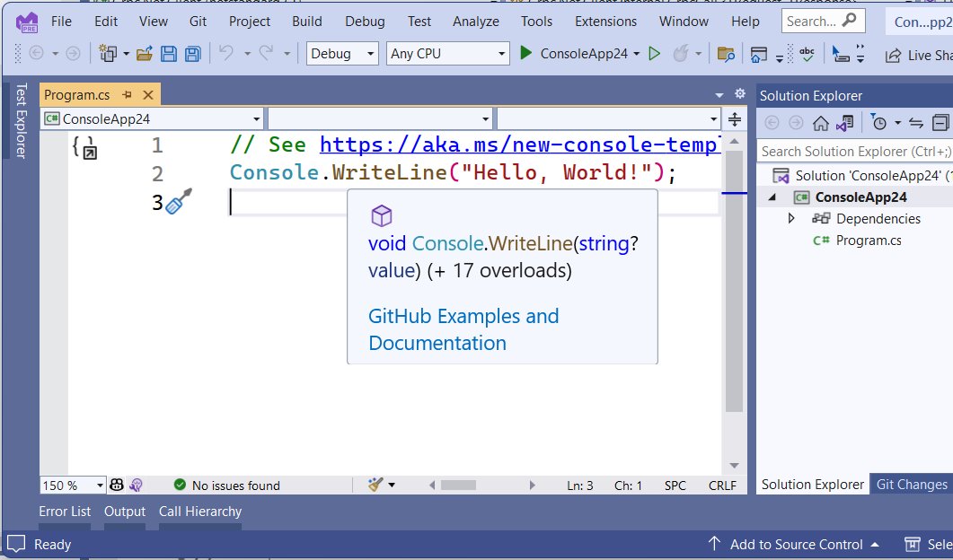Open the Output tab
The width and height of the screenshot is (953, 560).
[125, 512]
